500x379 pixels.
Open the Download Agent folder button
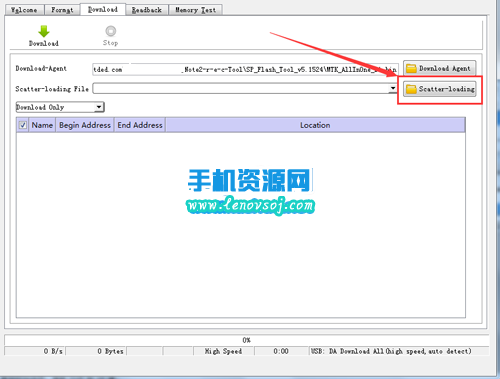coord(439,68)
